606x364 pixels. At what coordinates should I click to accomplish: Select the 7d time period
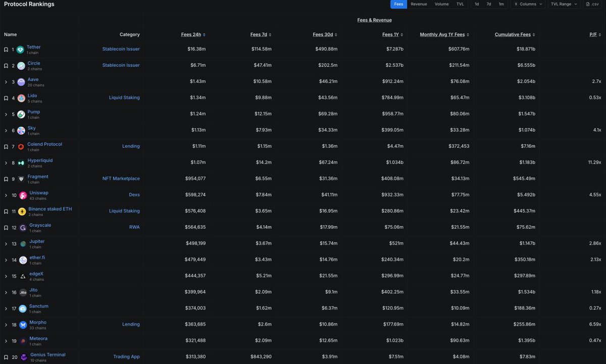(x=489, y=4)
